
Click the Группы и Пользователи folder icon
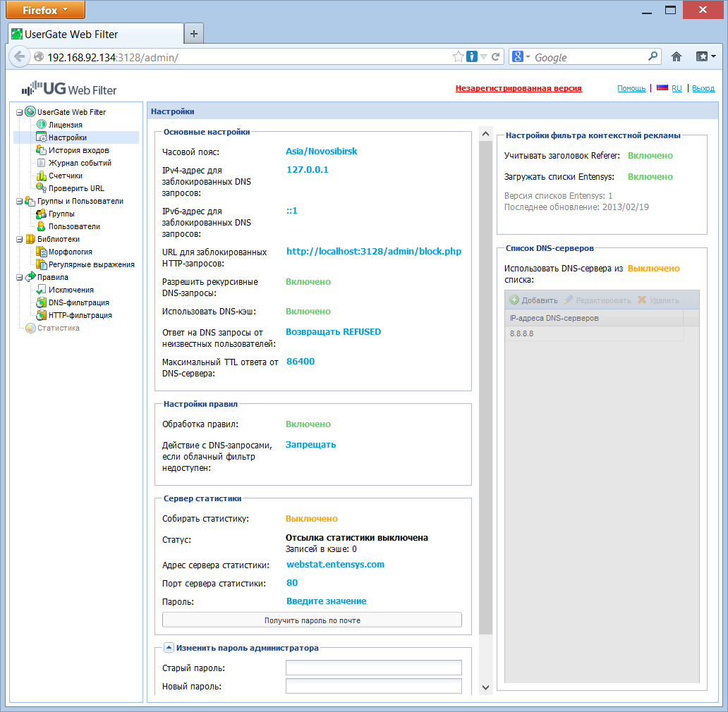30,201
